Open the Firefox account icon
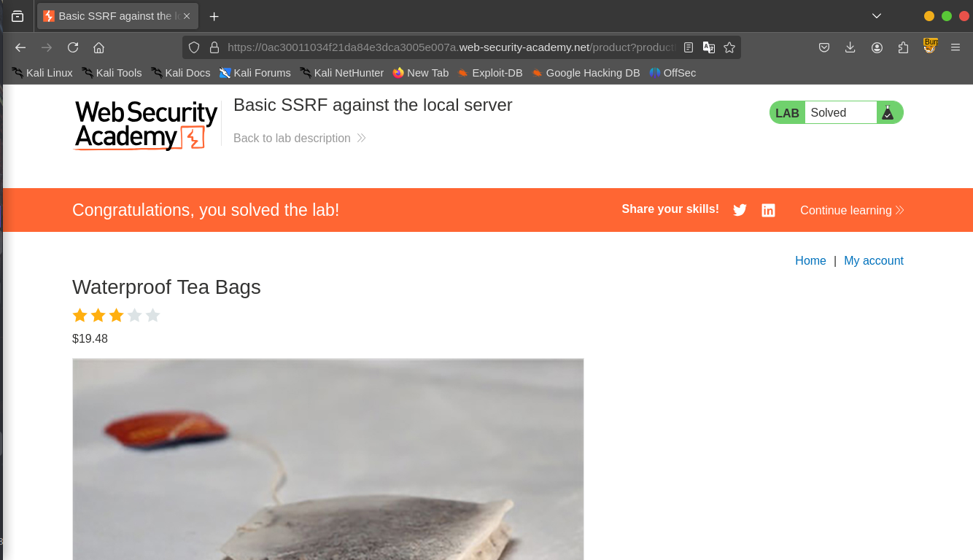The image size is (973, 560). click(877, 47)
